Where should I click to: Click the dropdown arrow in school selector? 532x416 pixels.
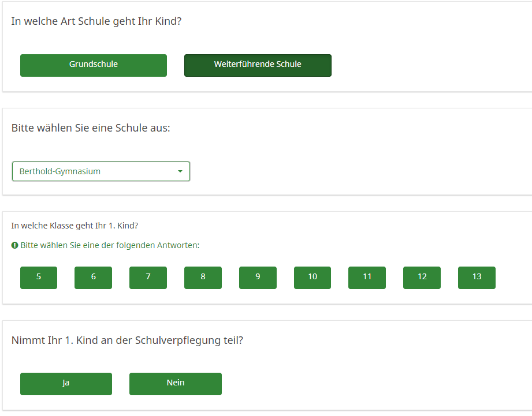[180, 171]
